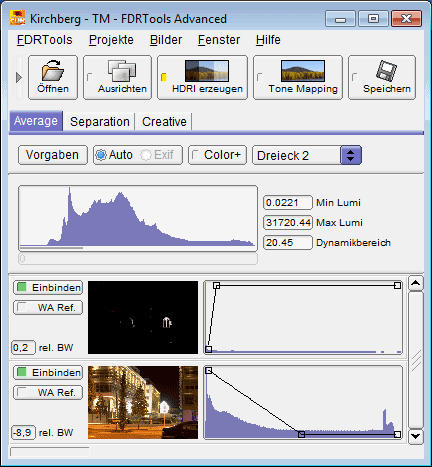Screen dimensions: 432x467
Task: Click the progress bar at the bottom
Action: [50, 452]
